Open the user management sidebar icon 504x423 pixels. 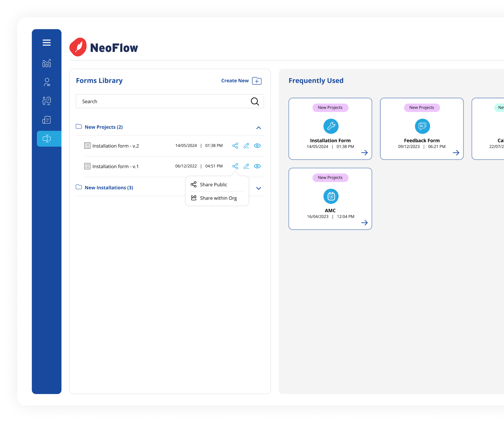tap(47, 82)
